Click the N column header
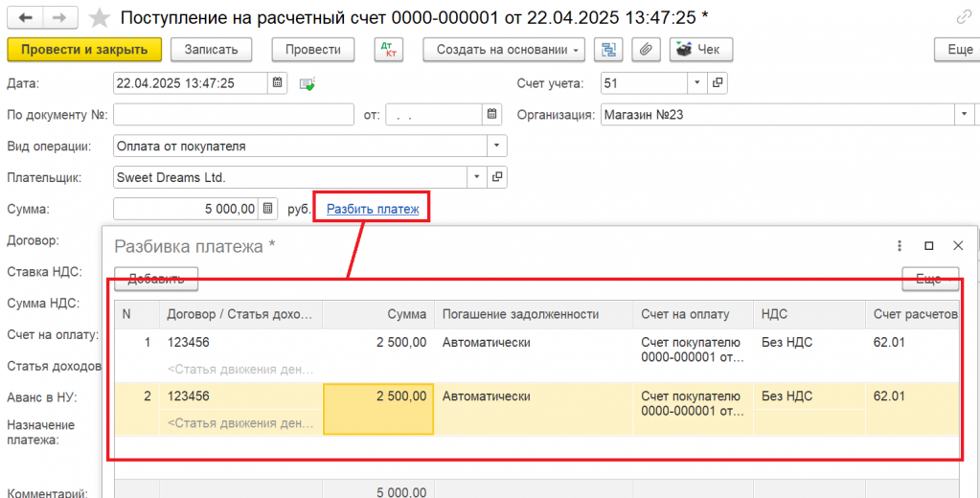The width and height of the screenshot is (980, 498). click(137, 314)
